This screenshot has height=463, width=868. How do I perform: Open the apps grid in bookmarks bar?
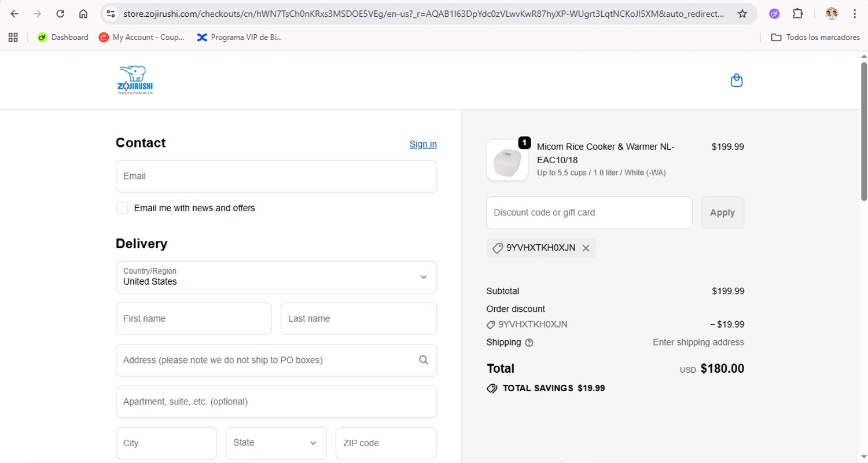click(x=13, y=37)
